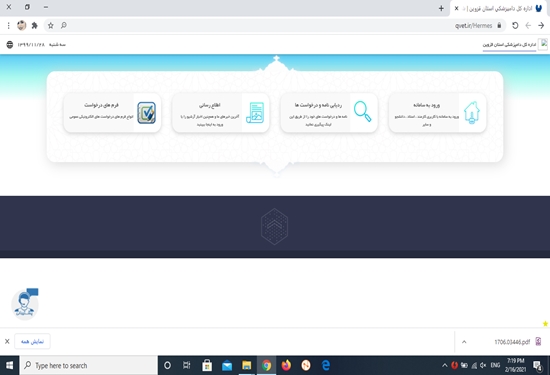
Task: Open the Chrome extensions puzzle icon
Action: tap(34, 25)
